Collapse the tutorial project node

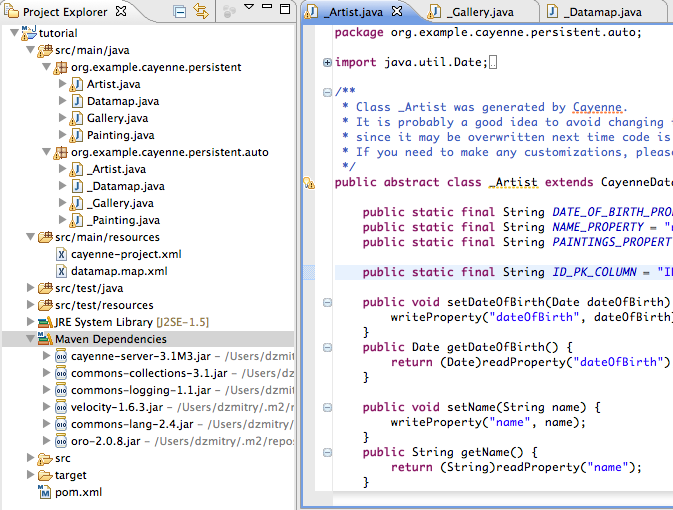(13, 33)
